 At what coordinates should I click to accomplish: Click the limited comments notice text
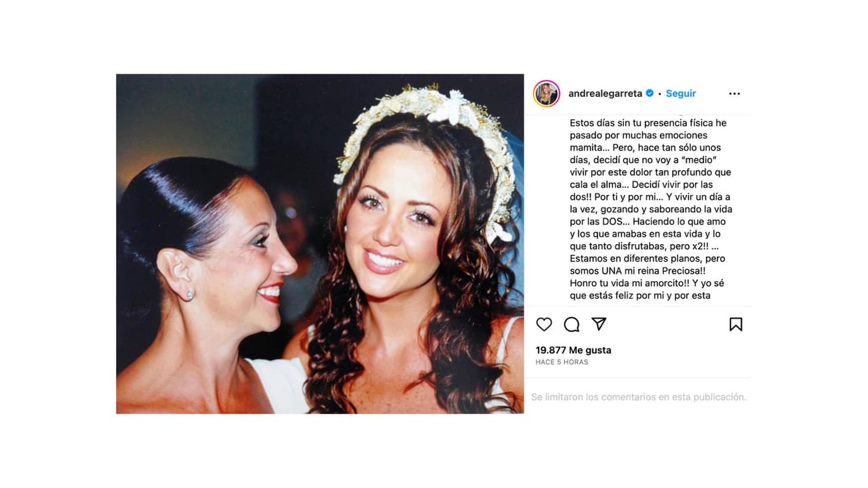639,397
